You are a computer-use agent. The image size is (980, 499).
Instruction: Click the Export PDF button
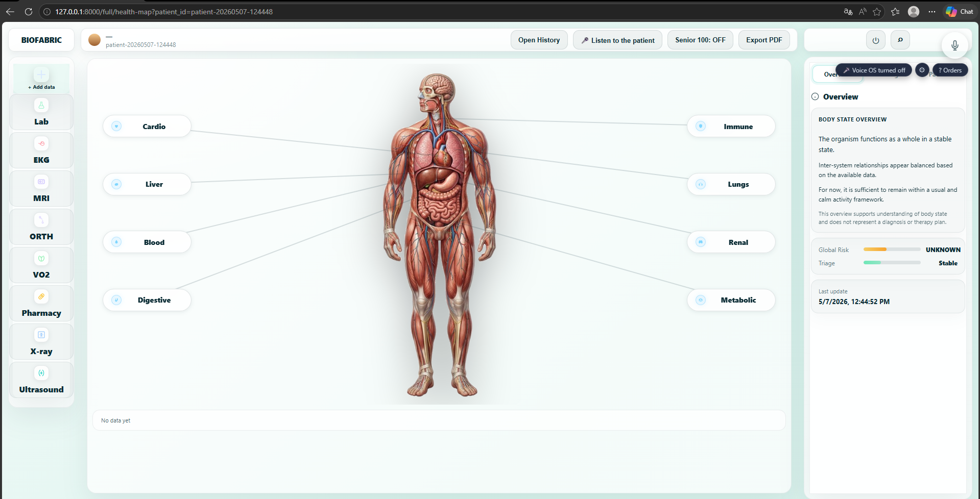coord(764,40)
